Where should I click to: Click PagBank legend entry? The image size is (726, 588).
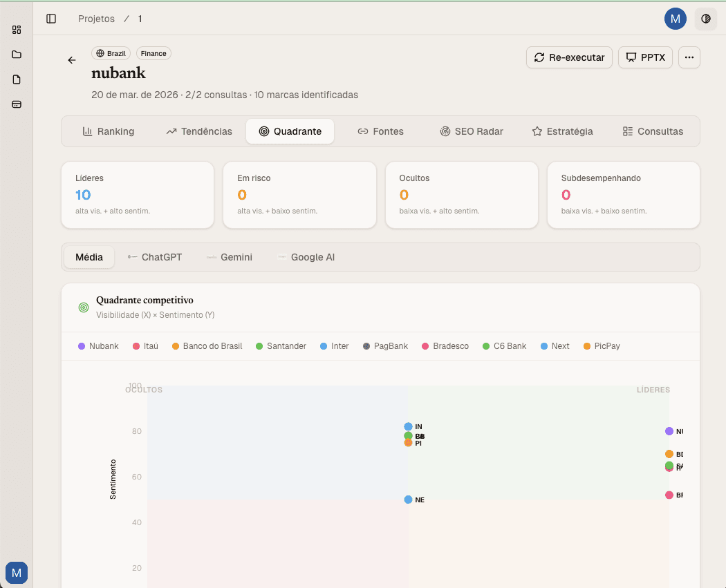point(385,346)
